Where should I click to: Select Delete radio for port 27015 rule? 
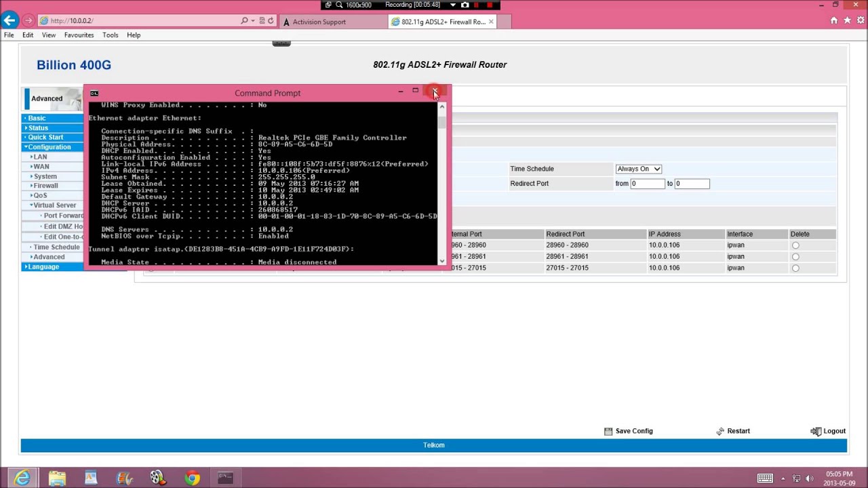click(795, 268)
